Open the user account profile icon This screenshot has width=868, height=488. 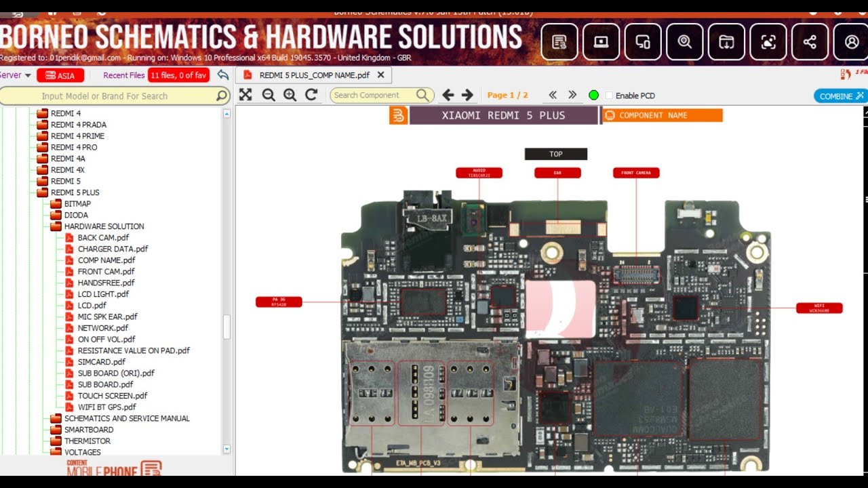pos(851,42)
